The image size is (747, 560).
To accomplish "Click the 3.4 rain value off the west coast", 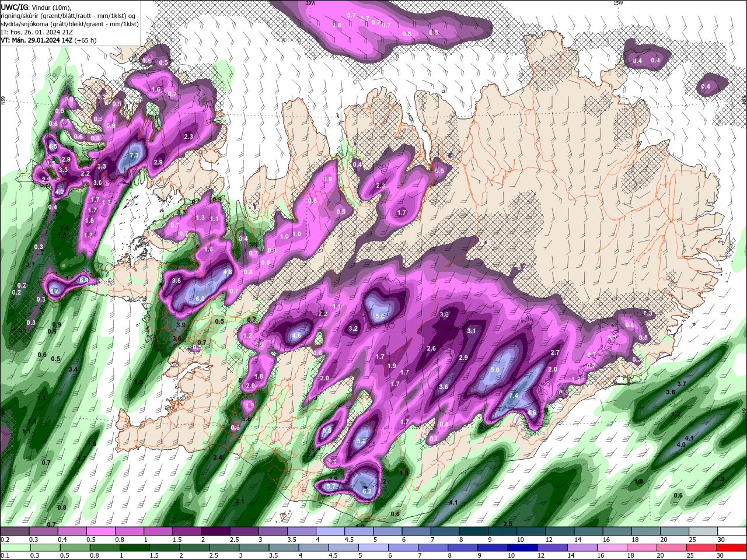I will click(x=73, y=370).
